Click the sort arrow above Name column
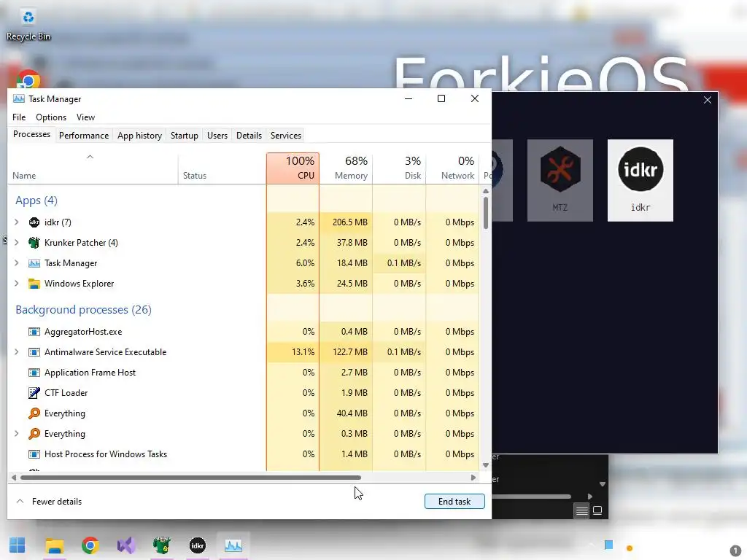 click(x=90, y=157)
